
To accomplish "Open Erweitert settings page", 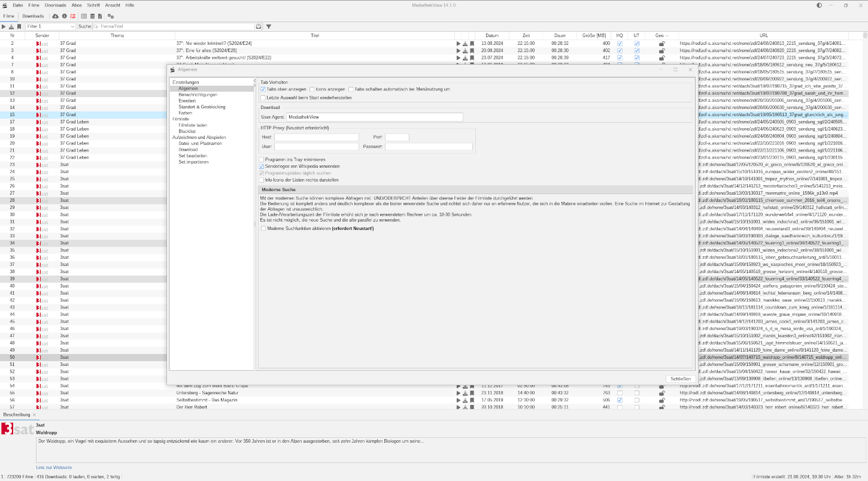I will tap(187, 101).
